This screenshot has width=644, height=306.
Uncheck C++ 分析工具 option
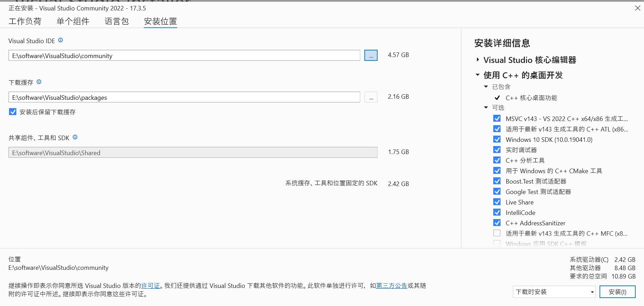(497, 160)
